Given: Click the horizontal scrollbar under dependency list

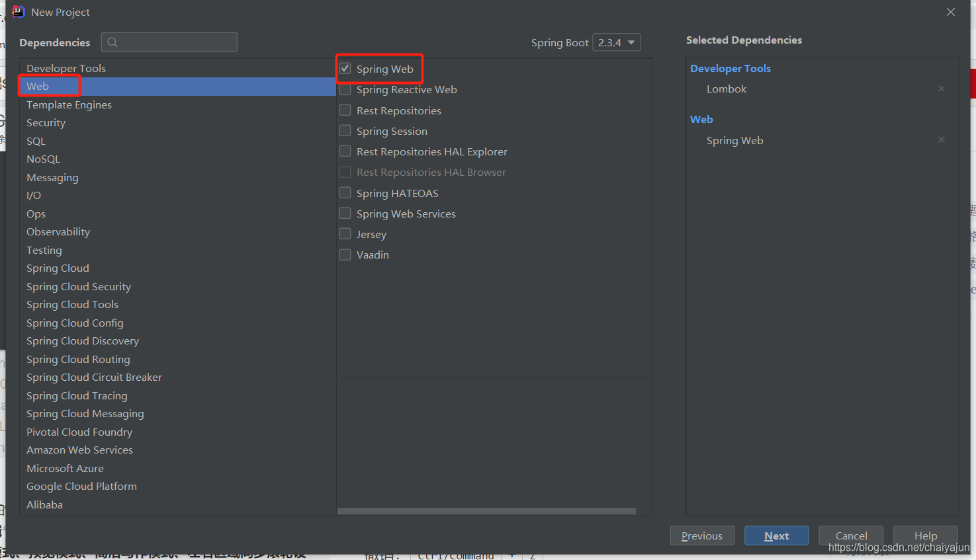Looking at the screenshot, I should click(x=486, y=511).
